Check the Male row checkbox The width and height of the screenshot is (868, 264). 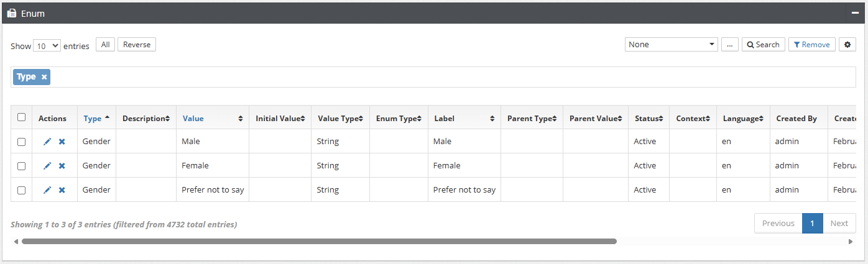[x=22, y=142]
